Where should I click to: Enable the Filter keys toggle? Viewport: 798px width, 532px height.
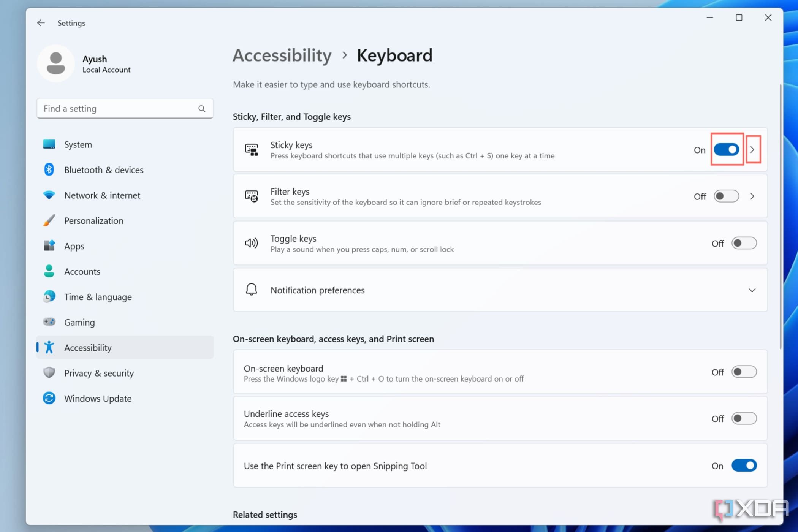click(726, 196)
